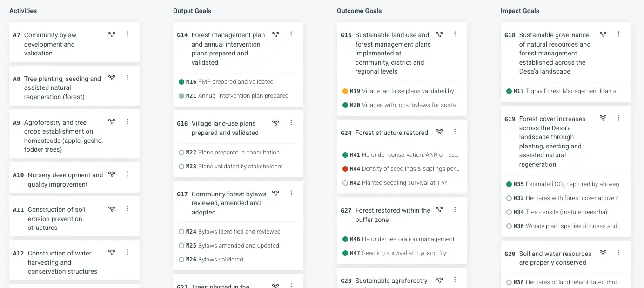This screenshot has width=644, height=288.
Task: Open three-dot menu for A8 Tree planting
Action: [x=127, y=78]
